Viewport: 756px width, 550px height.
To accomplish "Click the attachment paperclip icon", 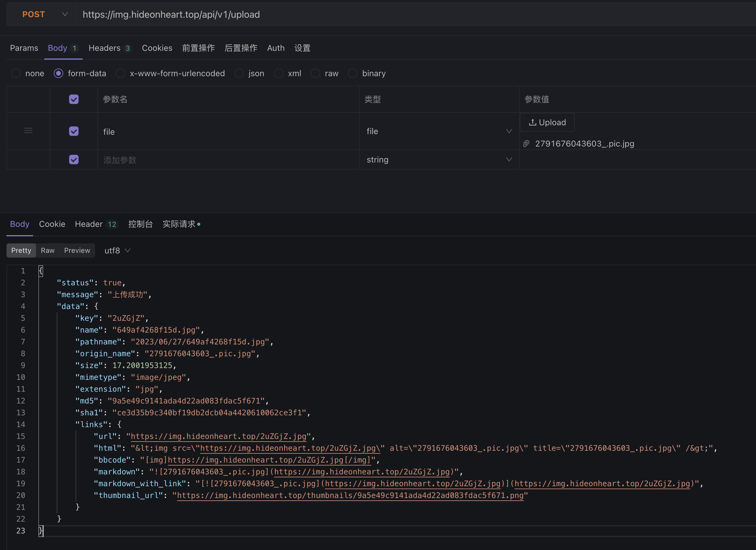I will (x=526, y=144).
